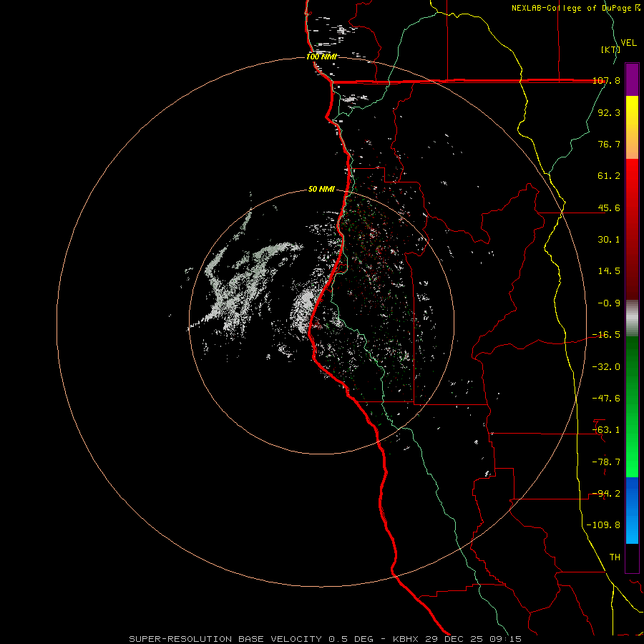
Task: Click the -63.1 scale value
Action: click(606, 430)
